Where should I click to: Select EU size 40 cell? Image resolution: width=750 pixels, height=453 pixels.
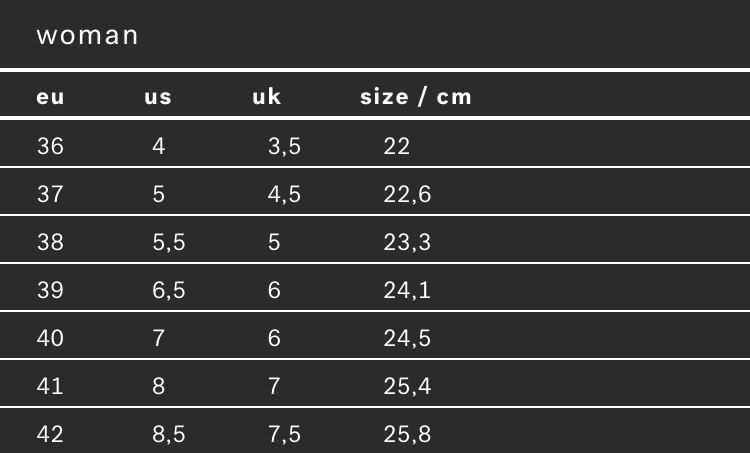tap(50, 338)
